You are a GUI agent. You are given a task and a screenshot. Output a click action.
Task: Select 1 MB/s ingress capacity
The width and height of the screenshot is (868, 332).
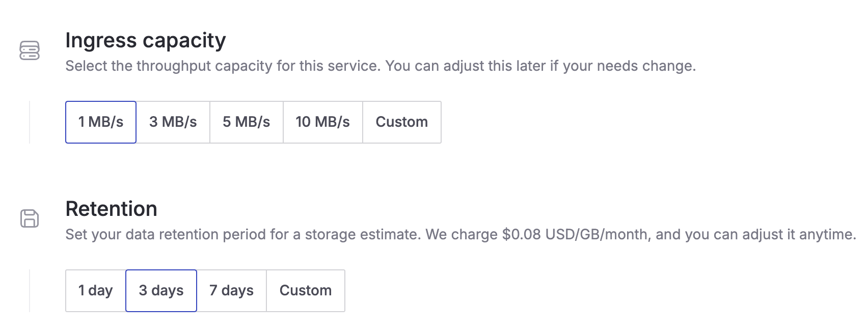[x=101, y=122]
